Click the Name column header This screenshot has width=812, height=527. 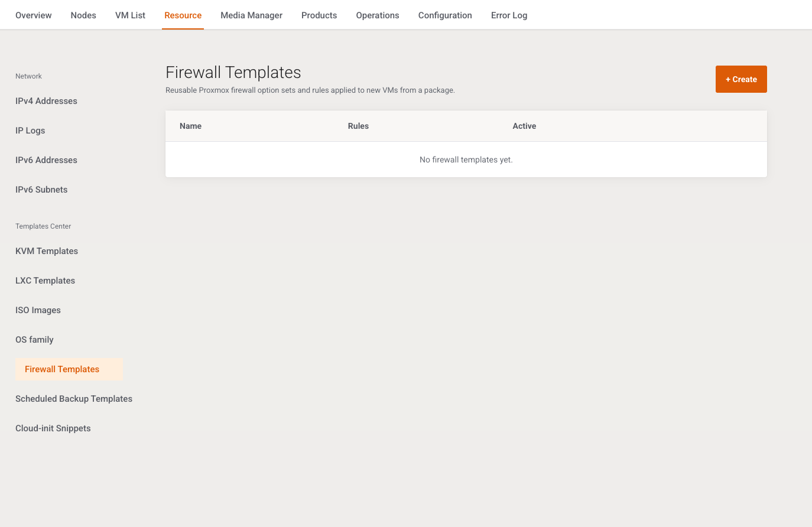[x=190, y=126]
